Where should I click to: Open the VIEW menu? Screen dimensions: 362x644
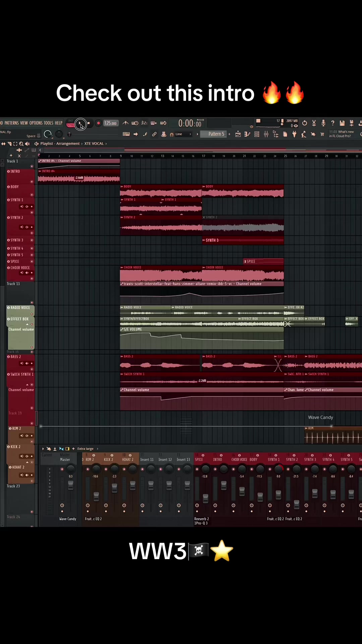(24, 123)
